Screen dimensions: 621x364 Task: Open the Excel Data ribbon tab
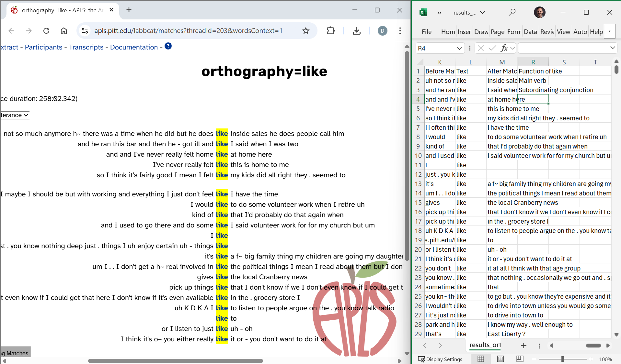[530, 32]
